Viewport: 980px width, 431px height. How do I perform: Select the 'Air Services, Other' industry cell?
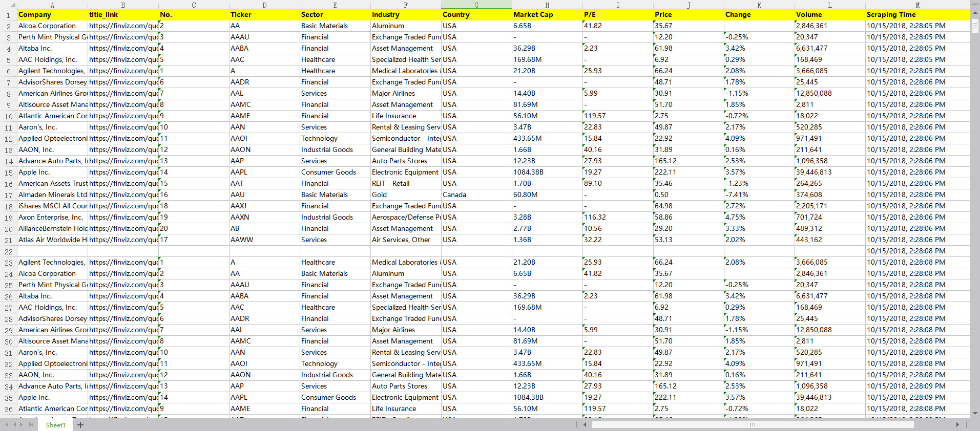(x=406, y=240)
